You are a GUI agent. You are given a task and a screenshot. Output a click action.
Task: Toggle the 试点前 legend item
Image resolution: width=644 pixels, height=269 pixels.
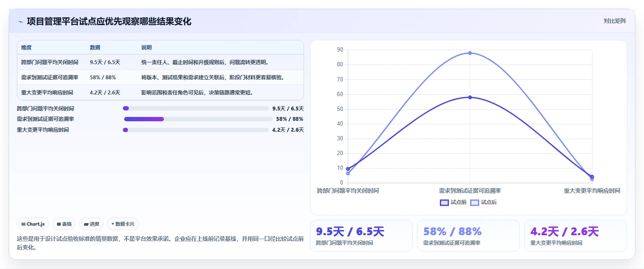pos(453,202)
